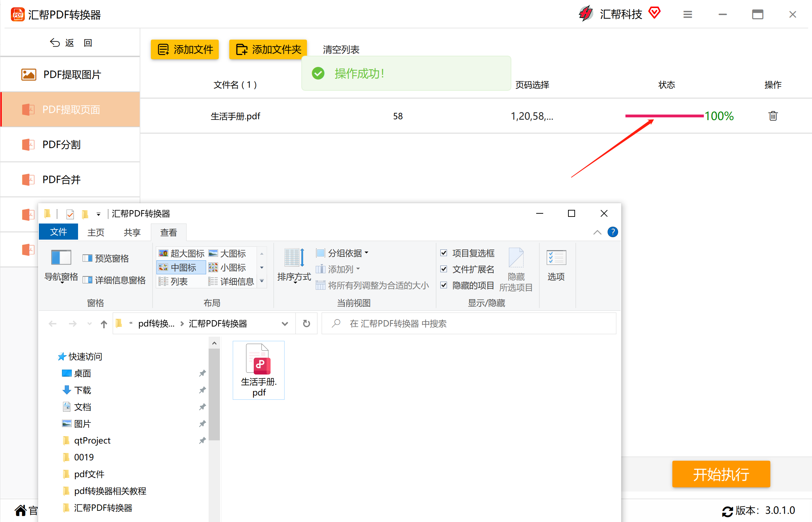812x522 pixels.
Task: Click the PDF提取图片 sidebar item
Action: [70, 74]
